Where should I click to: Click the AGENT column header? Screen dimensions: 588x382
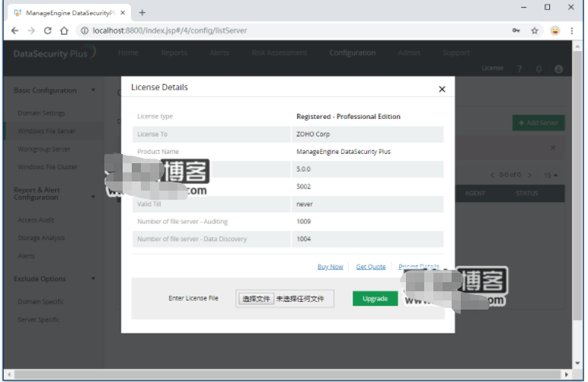(475, 194)
